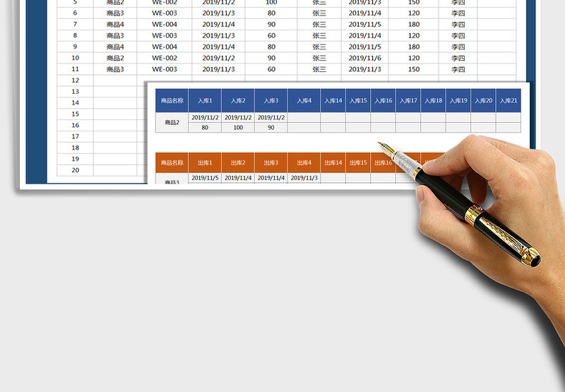Select the quantity 90 under 入库3
This screenshot has width=565, height=392.
point(270,128)
